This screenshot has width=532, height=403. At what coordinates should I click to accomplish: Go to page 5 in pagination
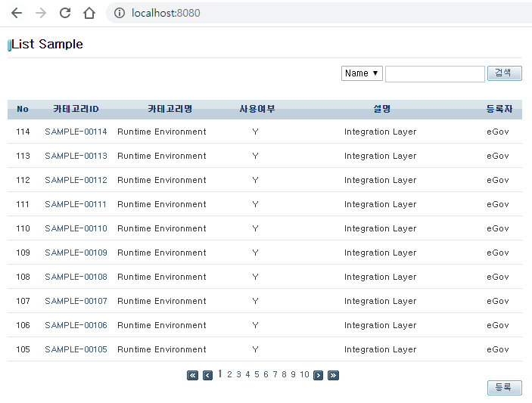click(257, 374)
